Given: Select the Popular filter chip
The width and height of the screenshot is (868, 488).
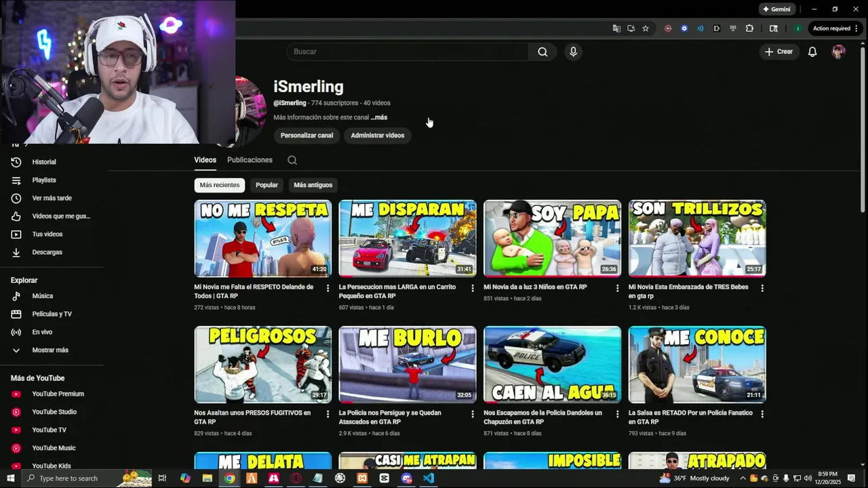Looking at the screenshot, I should pyautogui.click(x=267, y=185).
